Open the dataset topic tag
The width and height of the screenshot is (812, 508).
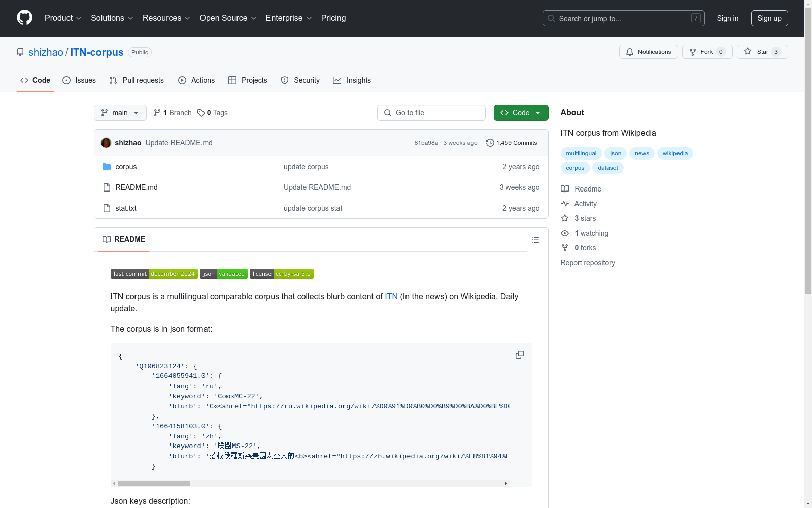tap(608, 168)
